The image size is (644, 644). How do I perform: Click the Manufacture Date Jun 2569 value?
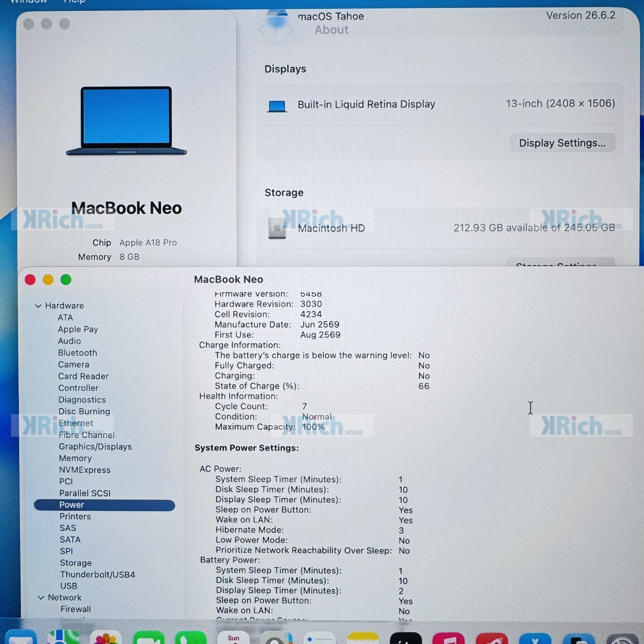pos(320,325)
